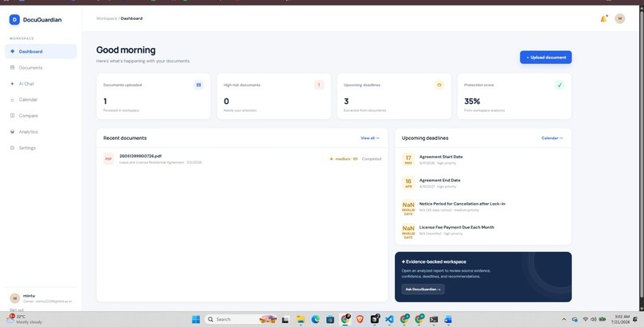The width and height of the screenshot is (644, 327).
Task: Open Settings from the sidebar gear icon
Action: [x=12, y=148]
